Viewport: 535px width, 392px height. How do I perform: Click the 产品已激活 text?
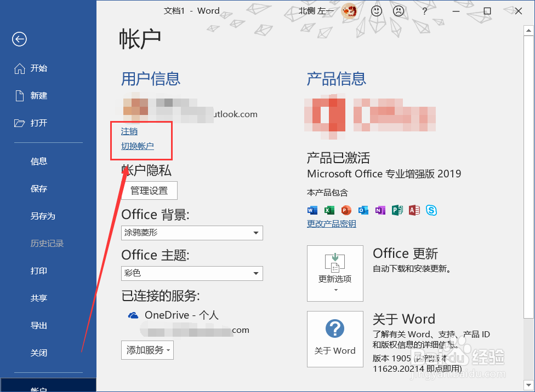coord(338,158)
